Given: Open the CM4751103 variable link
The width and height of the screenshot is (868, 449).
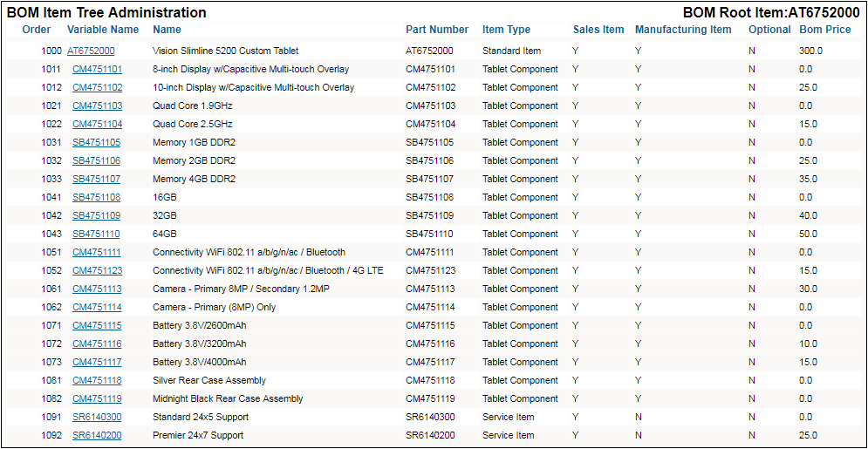Looking at the screenshot, I should click(x=98, y=105).
